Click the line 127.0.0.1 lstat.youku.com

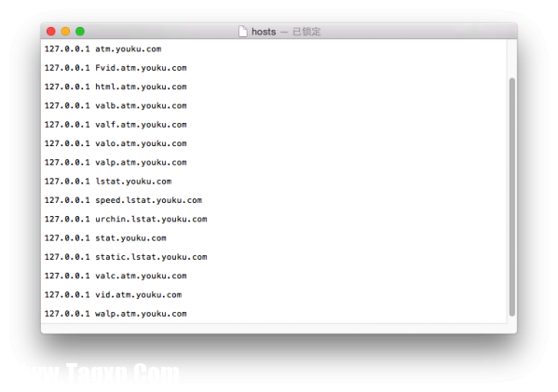pyautogui.click(x=108, y=182)
